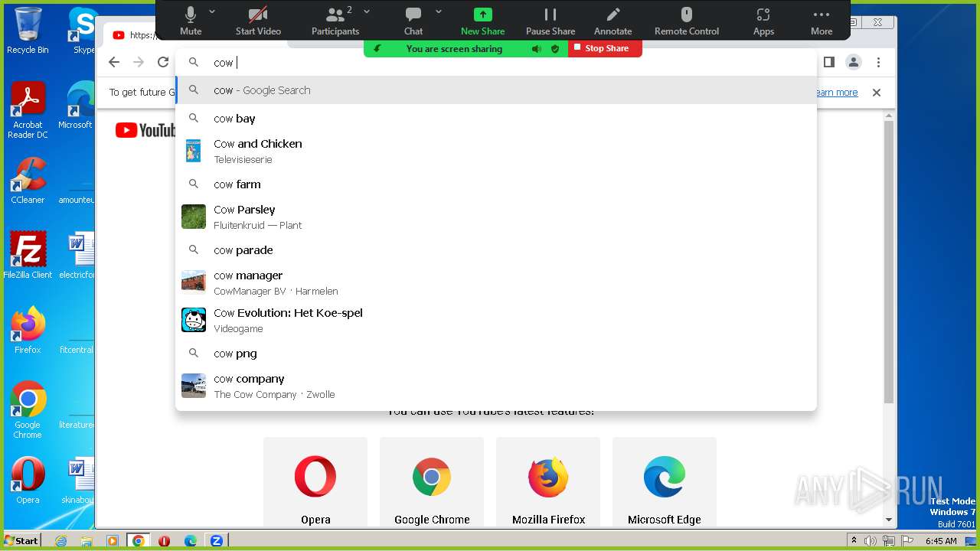Reload the Chrome page
Image resolution: width=980 pixels, height=551 pixels.
click(163, 63)
